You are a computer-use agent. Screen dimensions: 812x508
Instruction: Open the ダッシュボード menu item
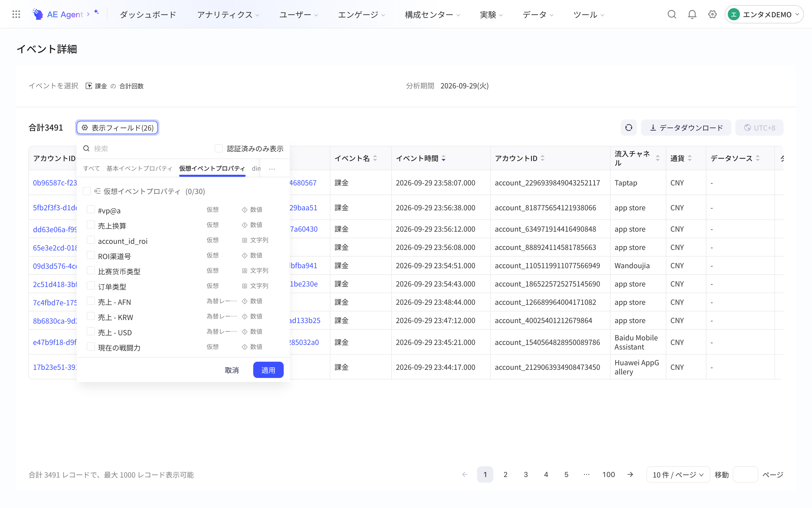148,14
